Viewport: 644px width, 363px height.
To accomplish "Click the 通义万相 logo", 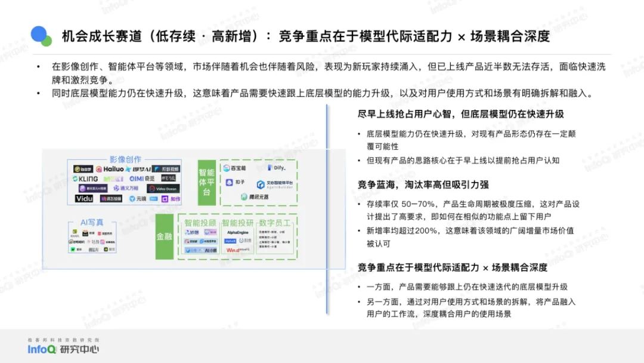I will (126, 188).
